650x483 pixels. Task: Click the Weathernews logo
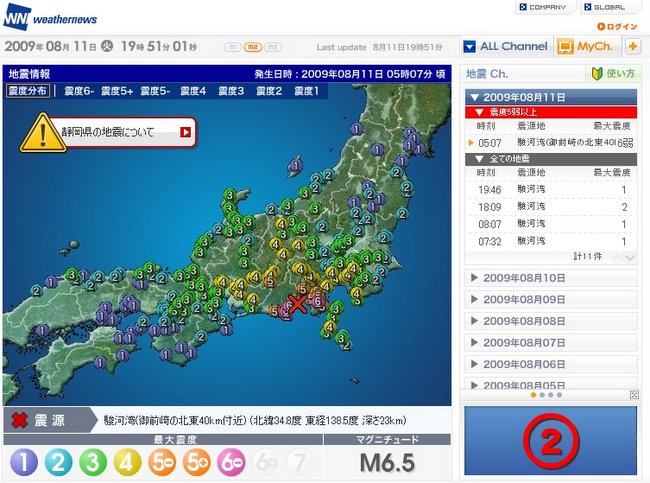(50, 17)
